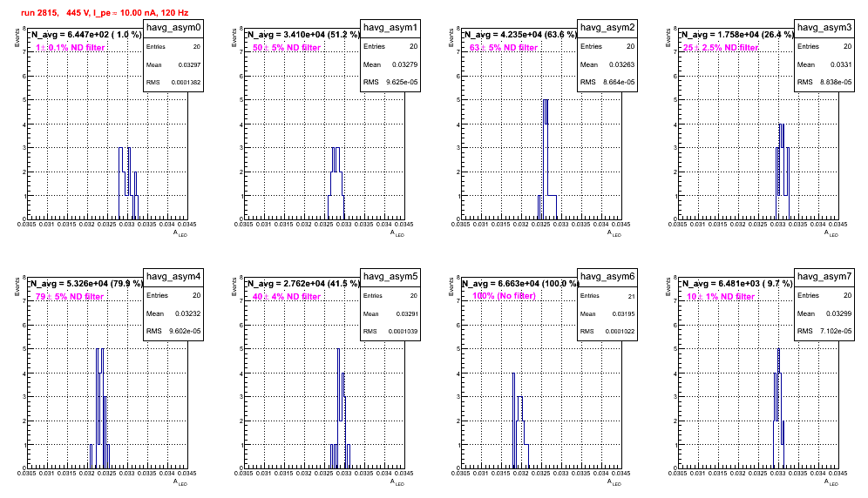Pick the magenta 10± 1% ND filter label
Viewport: 868px width, 498px height.
pos(721,297)
